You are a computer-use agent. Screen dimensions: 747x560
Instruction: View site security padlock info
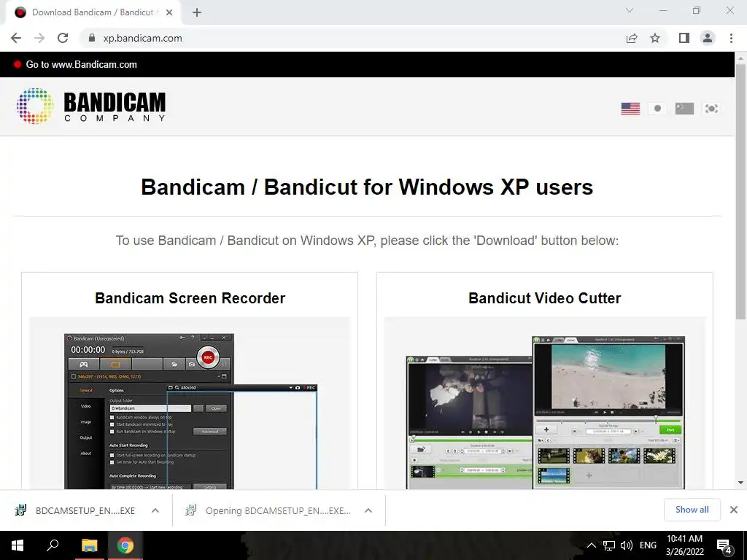point(91,38)
